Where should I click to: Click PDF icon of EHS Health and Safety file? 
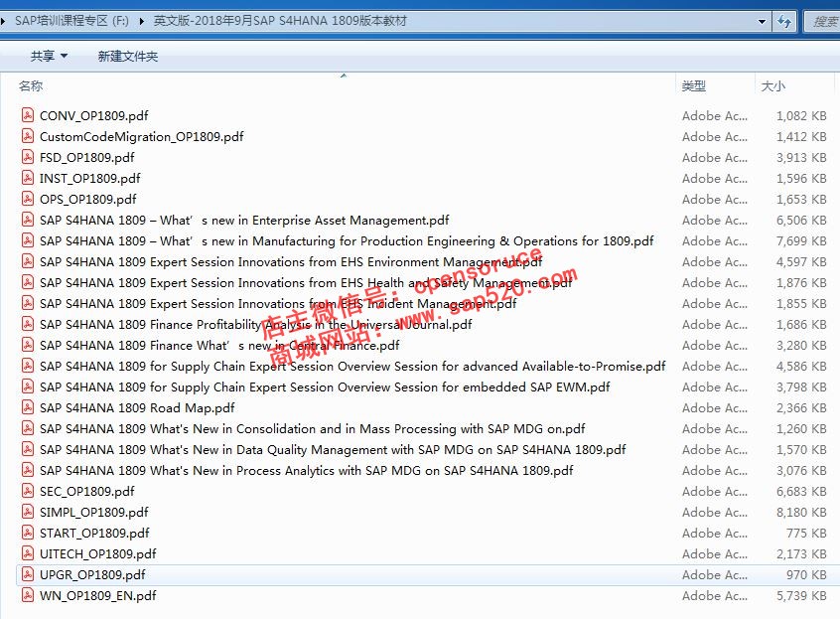tap(28, 282)
